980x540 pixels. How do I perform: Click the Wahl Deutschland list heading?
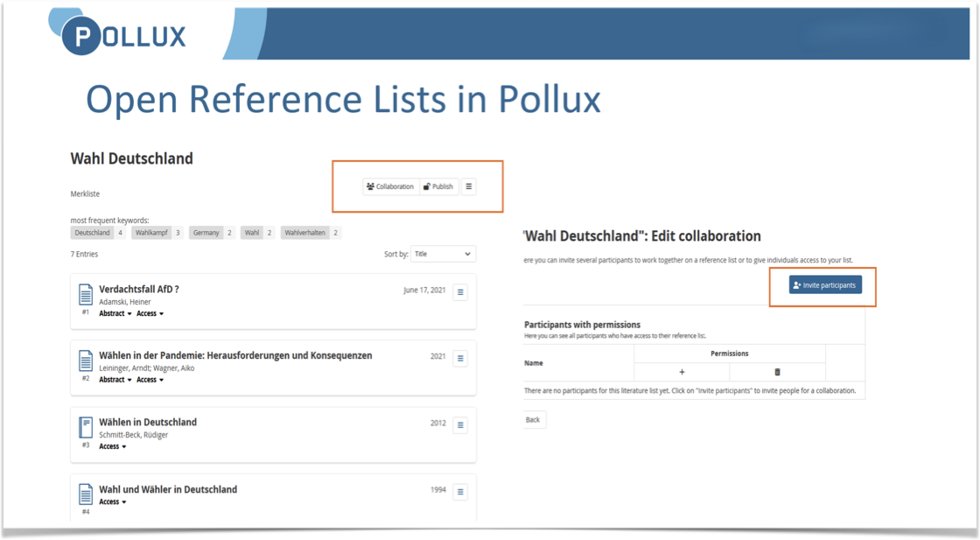pos(132,158)
